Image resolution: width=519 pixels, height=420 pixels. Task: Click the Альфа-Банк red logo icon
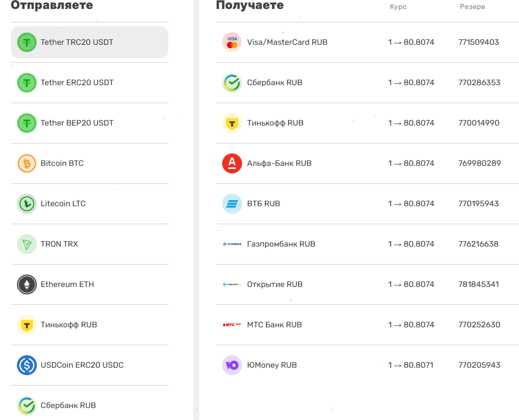[x=232, y=163]
